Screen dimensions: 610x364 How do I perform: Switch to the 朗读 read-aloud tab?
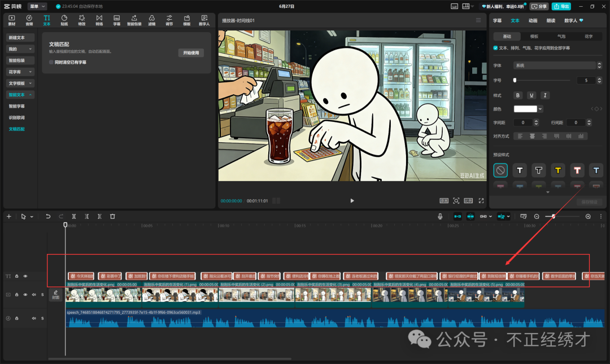coord(551,21)
